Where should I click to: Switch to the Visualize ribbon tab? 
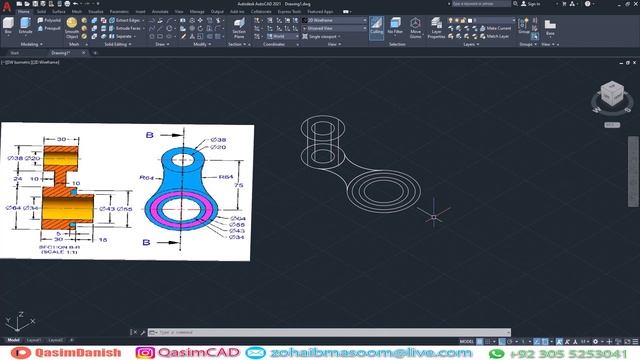(96, 12)
